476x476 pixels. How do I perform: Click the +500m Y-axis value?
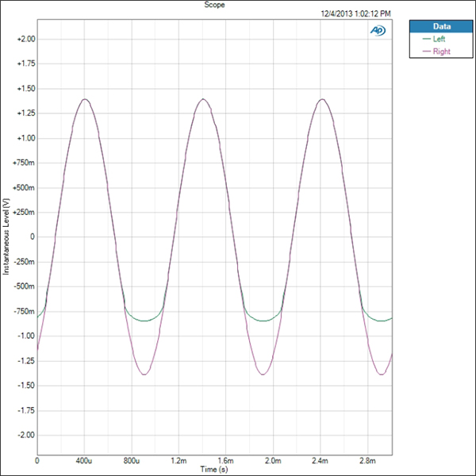pyautogui.click(x=24, y=187)
